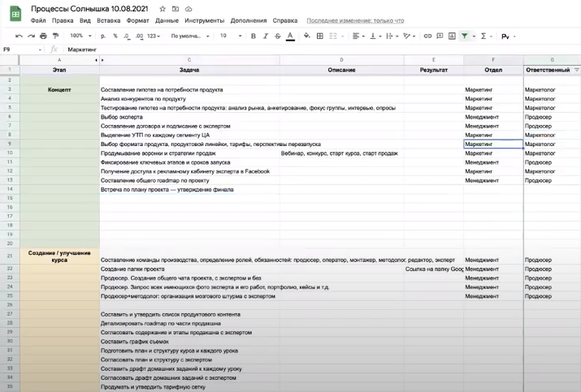Click the formula bar containing Маркетинг

pyautogui.click(x=323, y=50)
